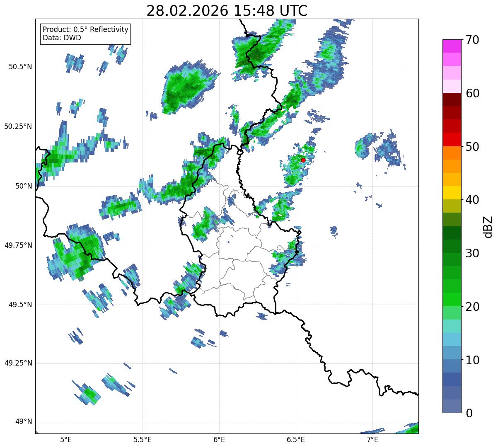The height and width of the screenshot is (448, 498).
Task: Click the colorbar 10 tick label
Action: click(473, 360)
